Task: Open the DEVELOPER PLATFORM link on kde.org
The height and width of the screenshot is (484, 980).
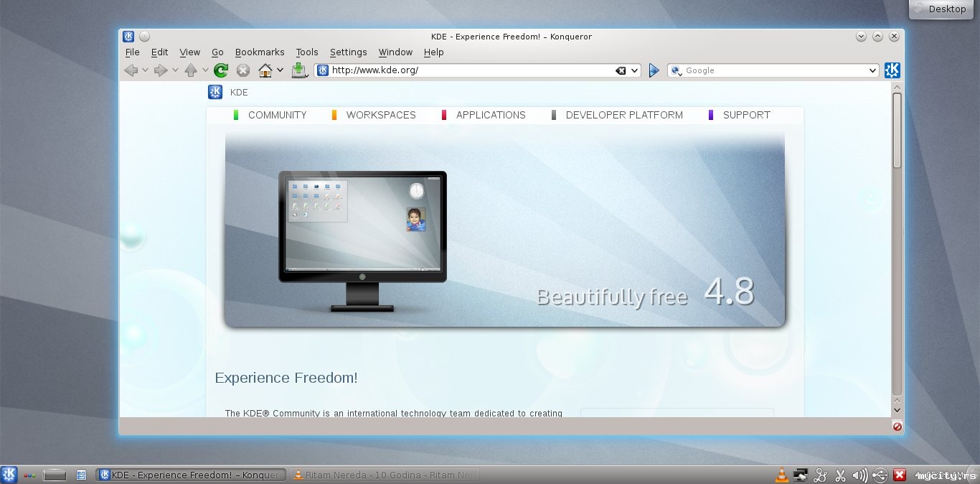Action: click(x=624, y=115)
